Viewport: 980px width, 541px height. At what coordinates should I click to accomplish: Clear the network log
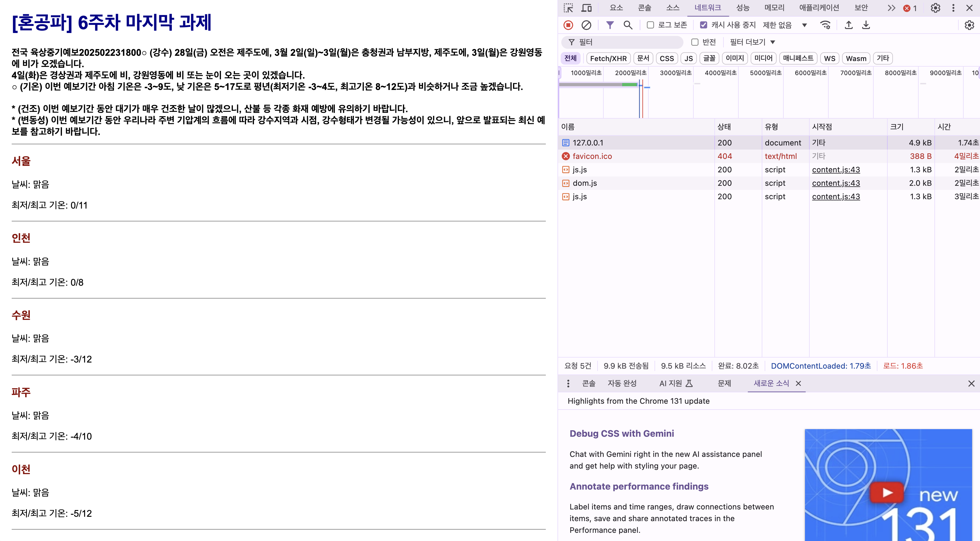(586, 25)
